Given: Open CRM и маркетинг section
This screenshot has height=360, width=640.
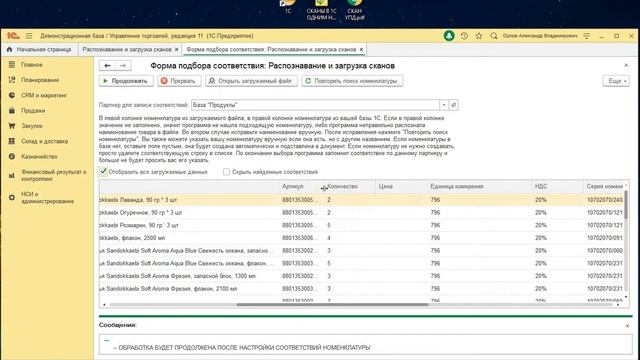Looking at the screenshot, I should (x=44, y=95).
